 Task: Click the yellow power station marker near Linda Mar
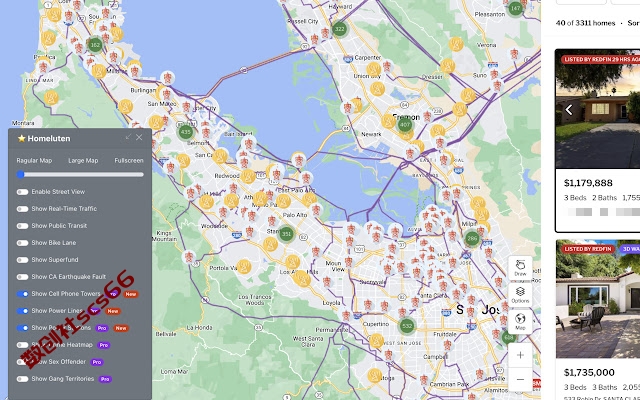[x=51, y=97]
